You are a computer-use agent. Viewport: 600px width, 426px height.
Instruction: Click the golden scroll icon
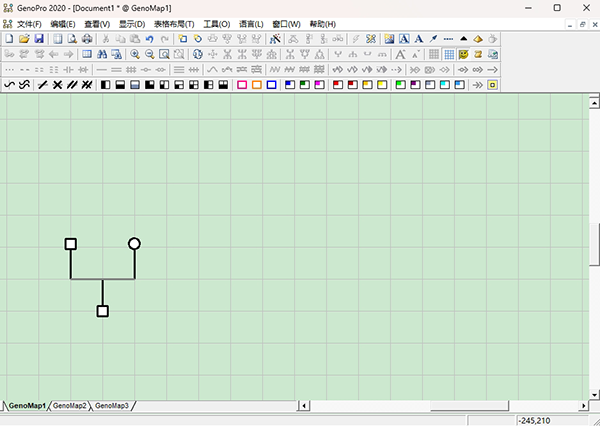(478, 54)
